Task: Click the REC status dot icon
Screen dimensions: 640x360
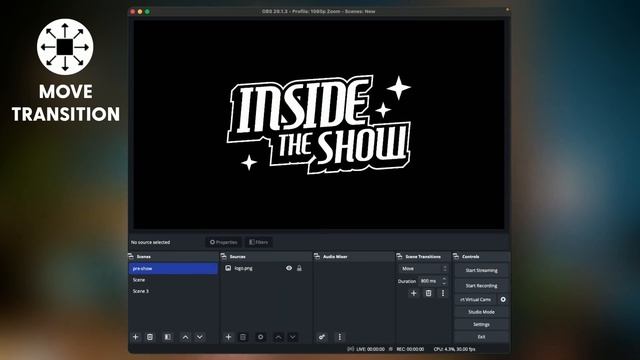Action: click(x=391, y=349)
